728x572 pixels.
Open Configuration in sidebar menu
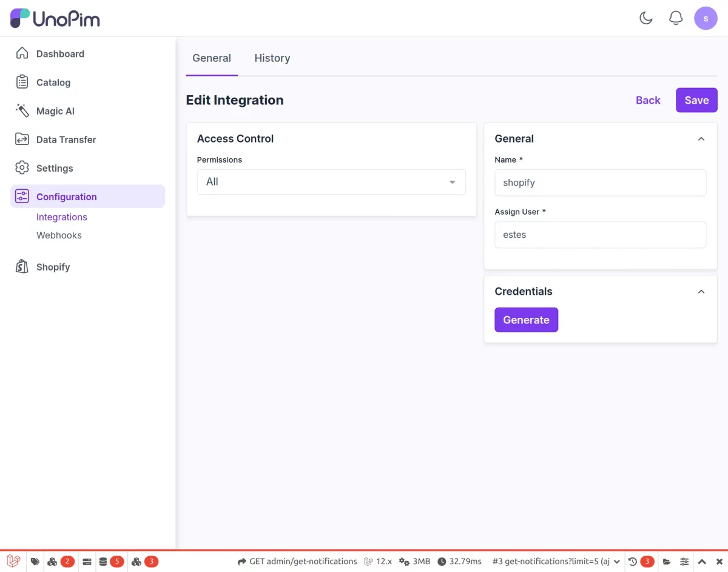point(87,196)
